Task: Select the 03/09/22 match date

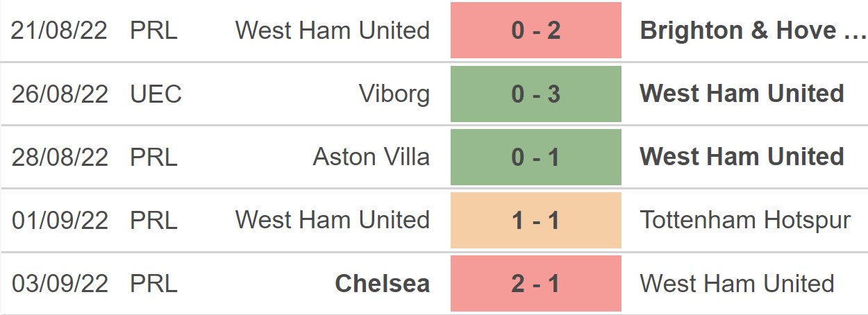Action: point(60,283)
